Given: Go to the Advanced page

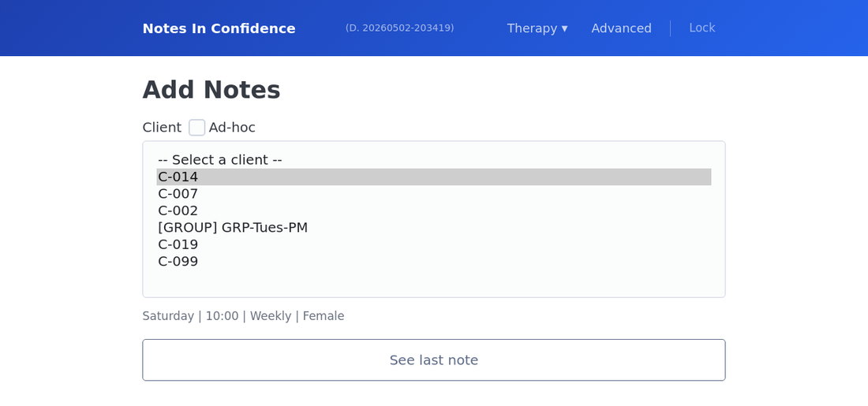Looking at the screenshot, I should (x=621, y=28).
